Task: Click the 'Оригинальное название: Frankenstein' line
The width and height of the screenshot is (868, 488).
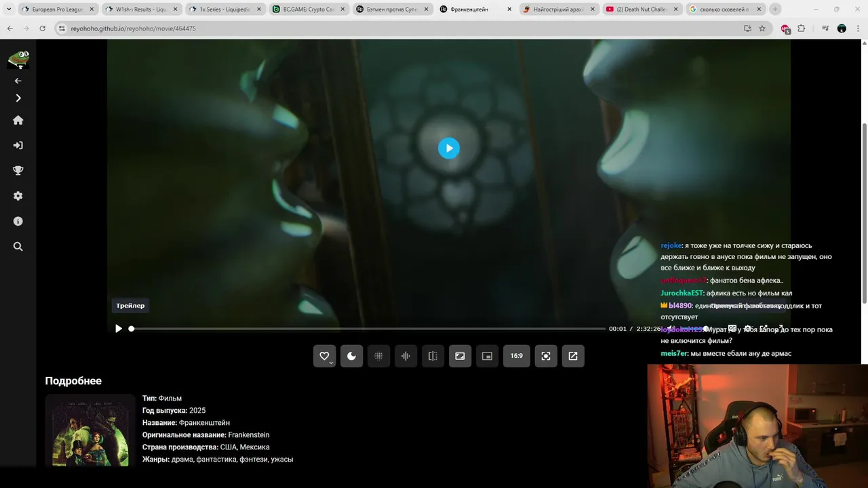Action: pyautogui.click(x=205, y=435)
